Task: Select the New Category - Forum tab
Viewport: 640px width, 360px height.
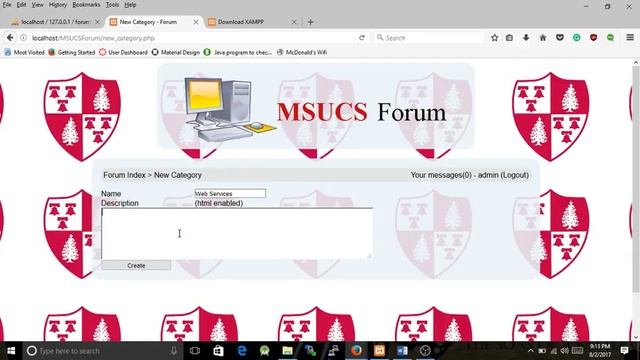Action: point(154,22)
